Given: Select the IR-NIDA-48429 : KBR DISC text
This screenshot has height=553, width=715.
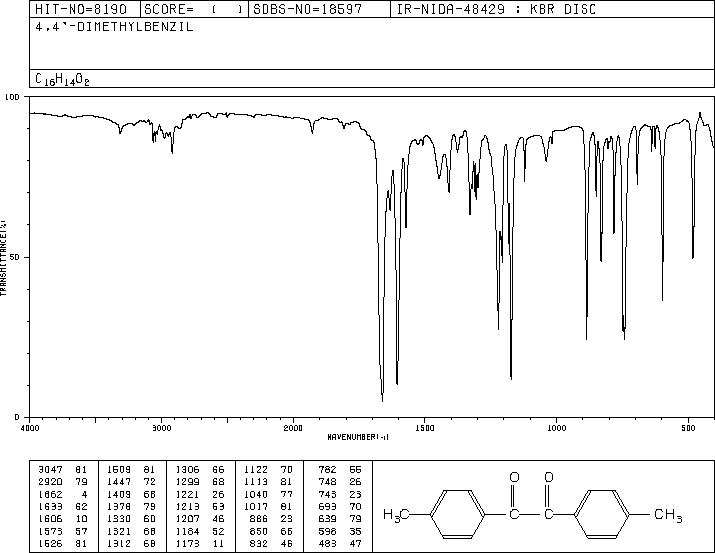Looking at the screenshot, I should point(496,9).
